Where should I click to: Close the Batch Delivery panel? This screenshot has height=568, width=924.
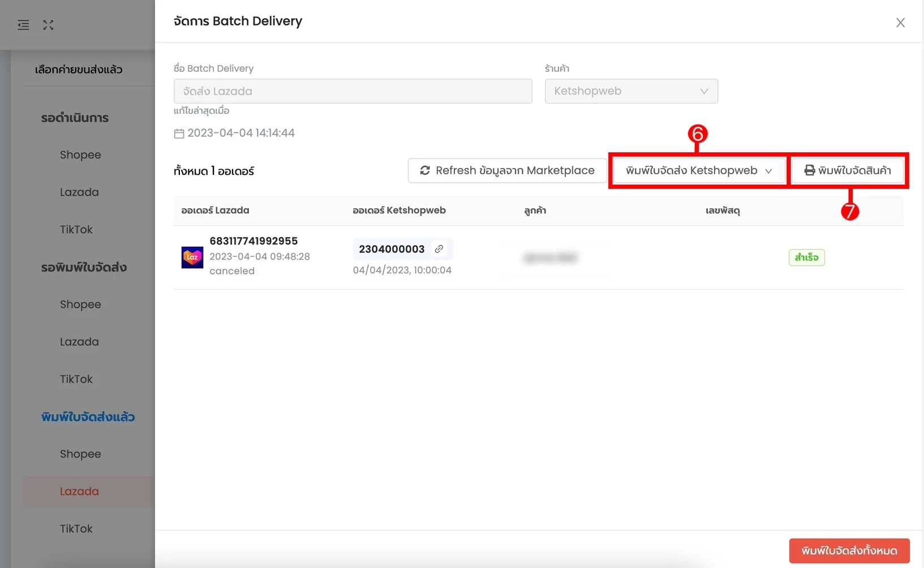(900, 23)
